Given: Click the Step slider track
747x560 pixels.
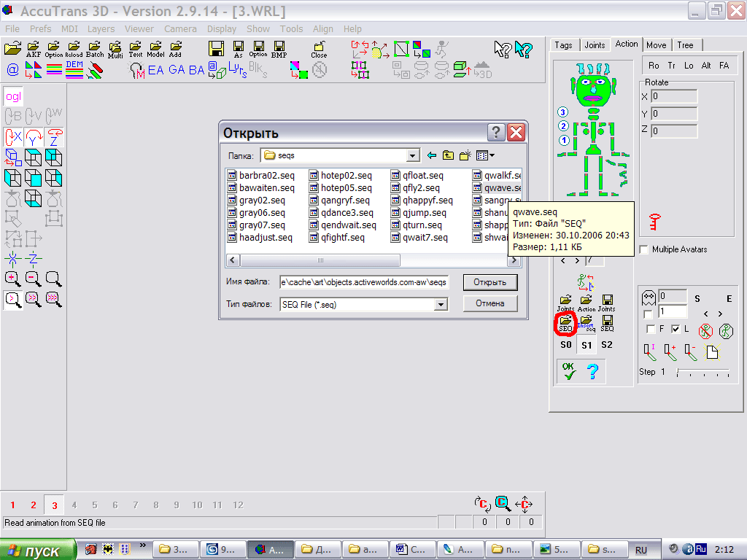Looking at the screenshot, I should point(703,372).
